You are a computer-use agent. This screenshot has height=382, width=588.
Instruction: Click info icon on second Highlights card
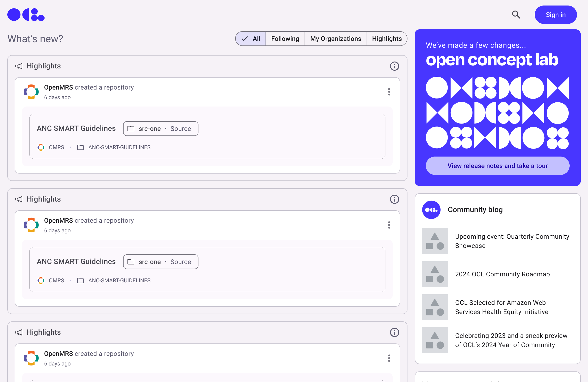(x=394, y=199)
